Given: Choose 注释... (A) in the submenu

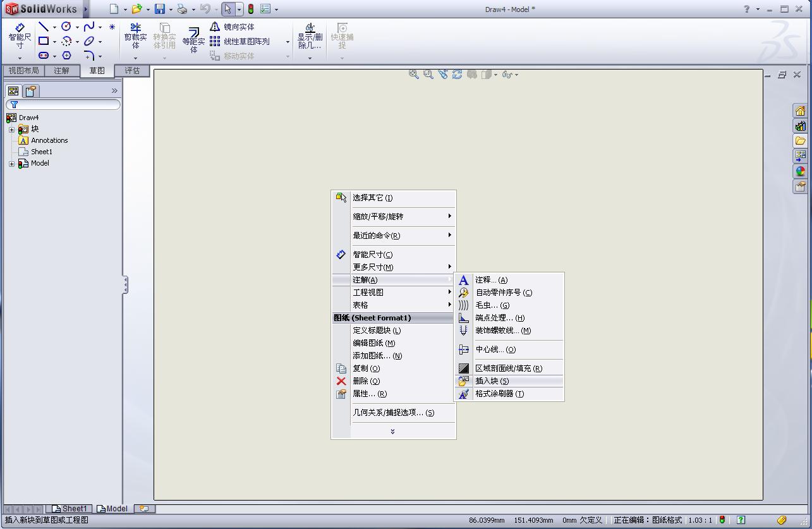Looking at the screenshot, I should [509, 280].
